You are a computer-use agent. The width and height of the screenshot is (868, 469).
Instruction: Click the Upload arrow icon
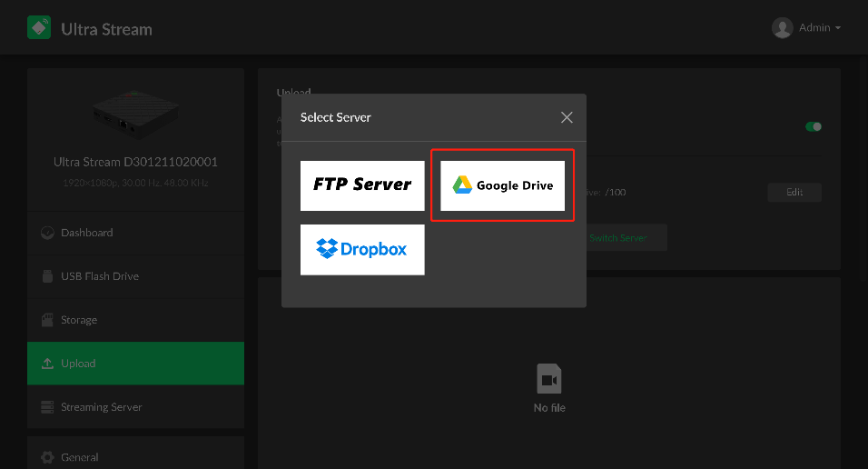(47, 364)
